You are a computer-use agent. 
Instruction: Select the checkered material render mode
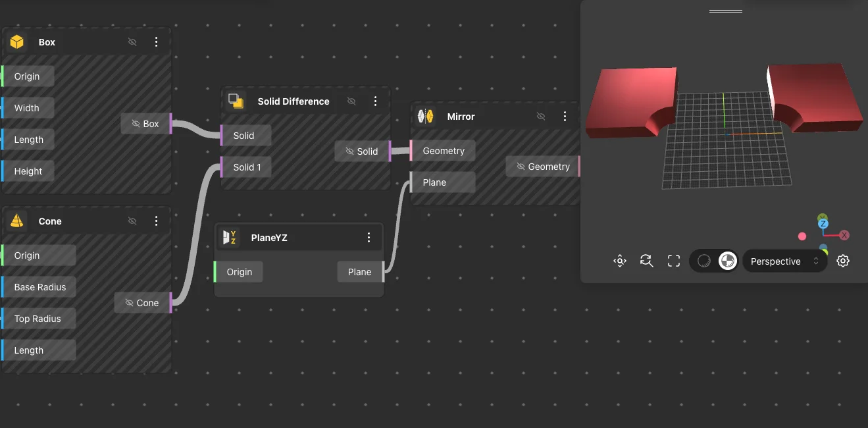(x=727, y=261)
